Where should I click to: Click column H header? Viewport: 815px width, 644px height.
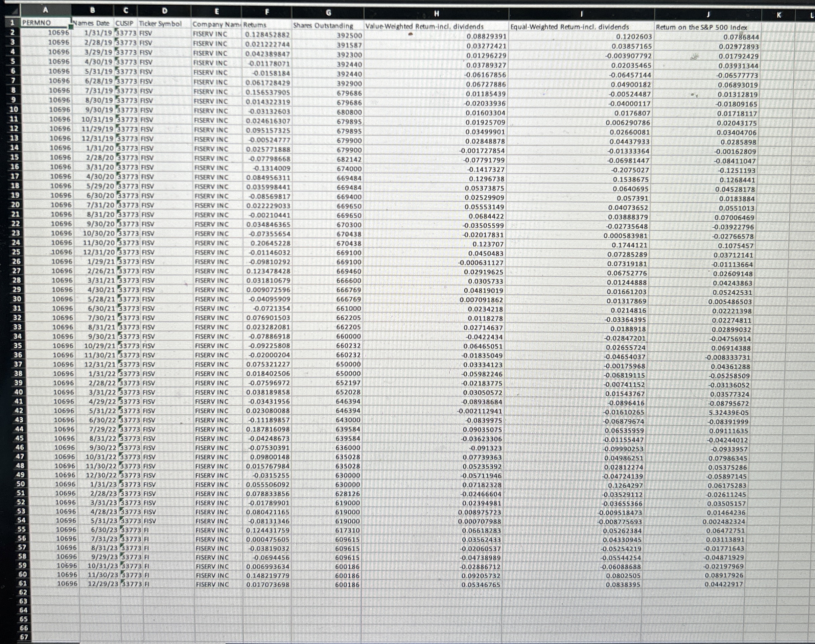coord(436,14)
